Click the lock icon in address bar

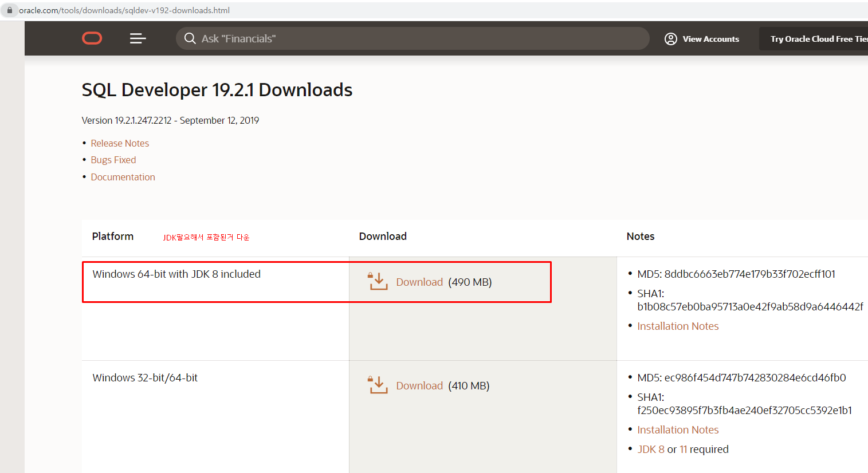pos(10,10)
